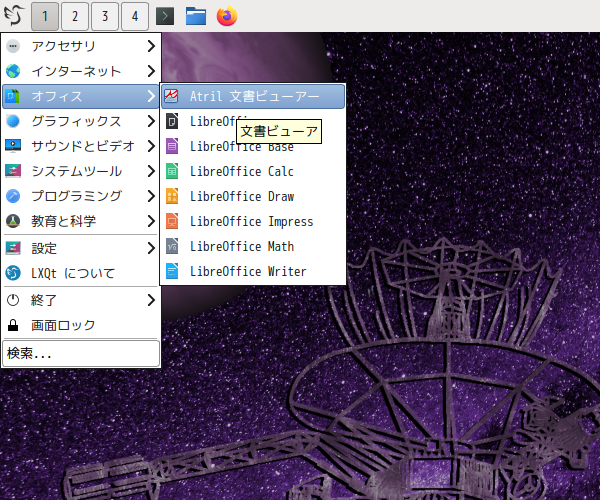Launch LibreOffice Impress from the menu
Screen dimensions: 600x500
point(253,221)
